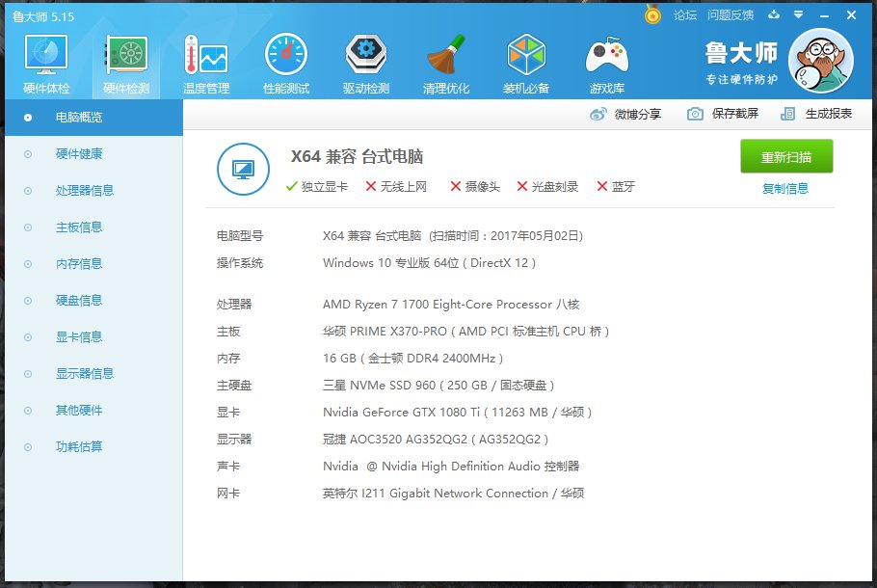
Task: Launch 性能测试 performance test
Action: pyautogui.click(x=284, y=61)
